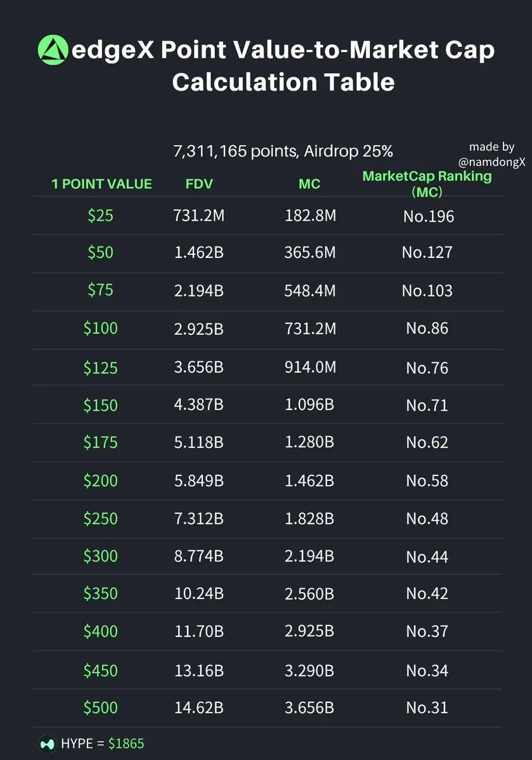Click the 914.0M market cap value
Viewport: 532px width, 760px height.
310,367
